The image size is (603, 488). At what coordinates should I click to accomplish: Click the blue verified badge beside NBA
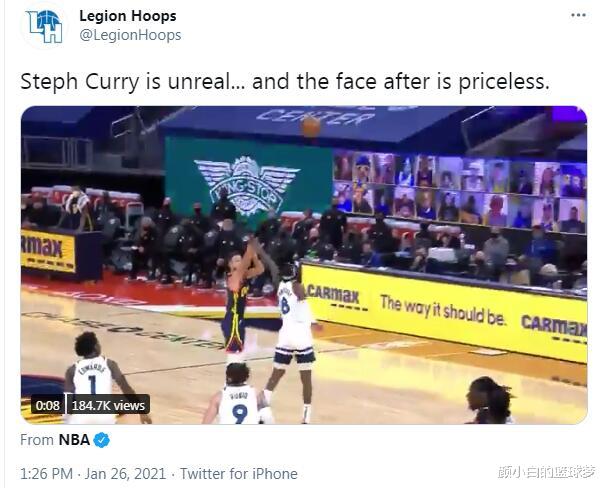[x=102, y=440]
